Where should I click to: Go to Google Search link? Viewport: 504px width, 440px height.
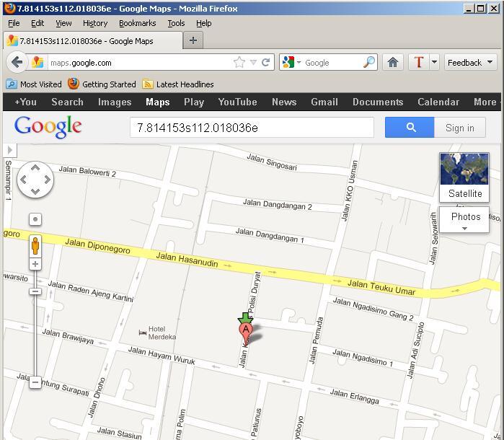point(68,102)
